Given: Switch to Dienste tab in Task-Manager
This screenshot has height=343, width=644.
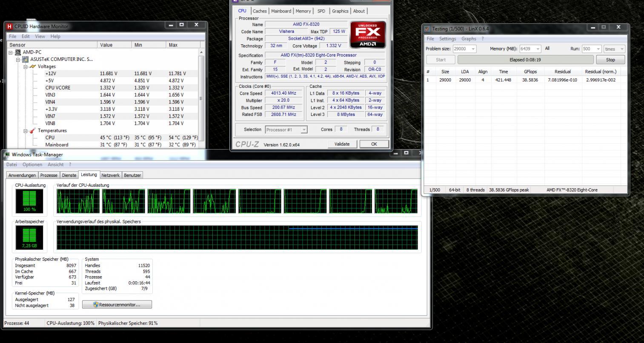Looking at the screenshot, I should pos(69,175).
